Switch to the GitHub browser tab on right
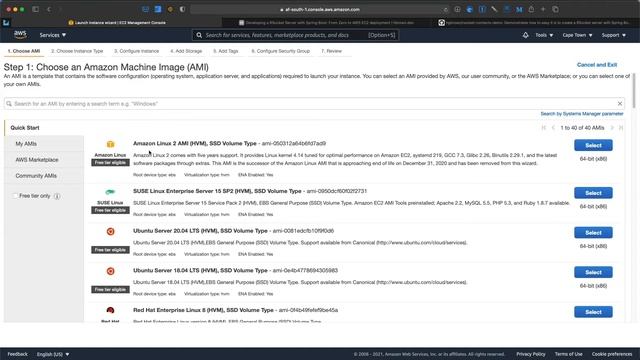Viewport: 640px width, 360px height. (x=536, y=23)
